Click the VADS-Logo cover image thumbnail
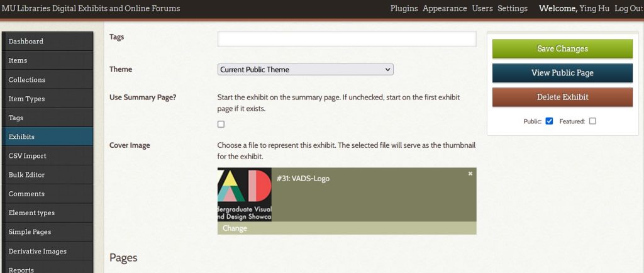644x273 pixels. (x=245, y=194)
